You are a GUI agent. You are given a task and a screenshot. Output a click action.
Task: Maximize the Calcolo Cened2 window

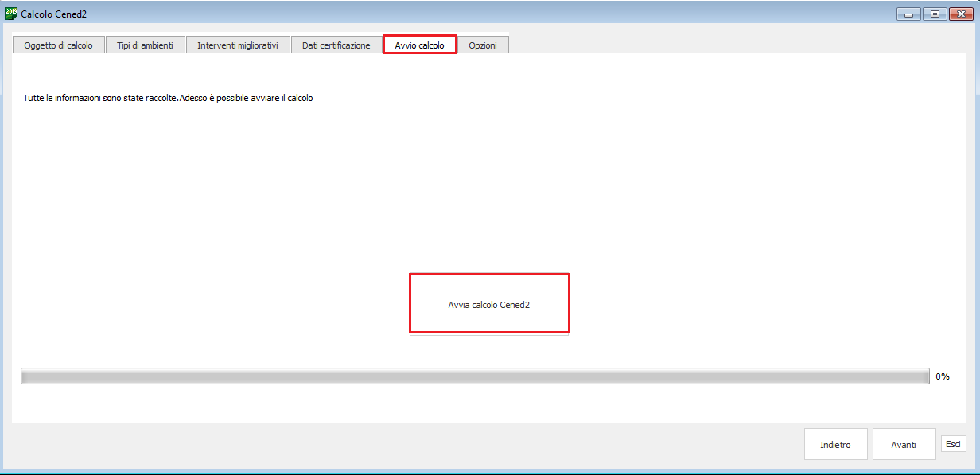(934, 14)
